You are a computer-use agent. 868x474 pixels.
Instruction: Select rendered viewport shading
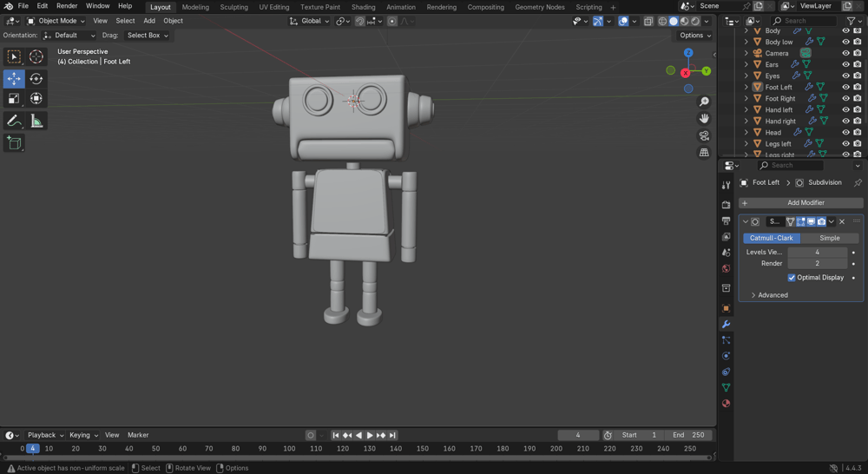pyautogui.click(x=695, y=21)
